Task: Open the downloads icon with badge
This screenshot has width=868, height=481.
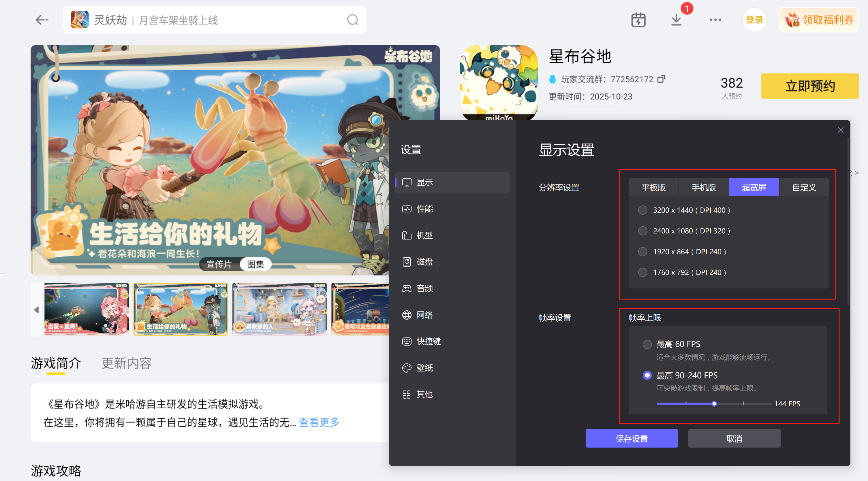Action: [x=676, y=20]
